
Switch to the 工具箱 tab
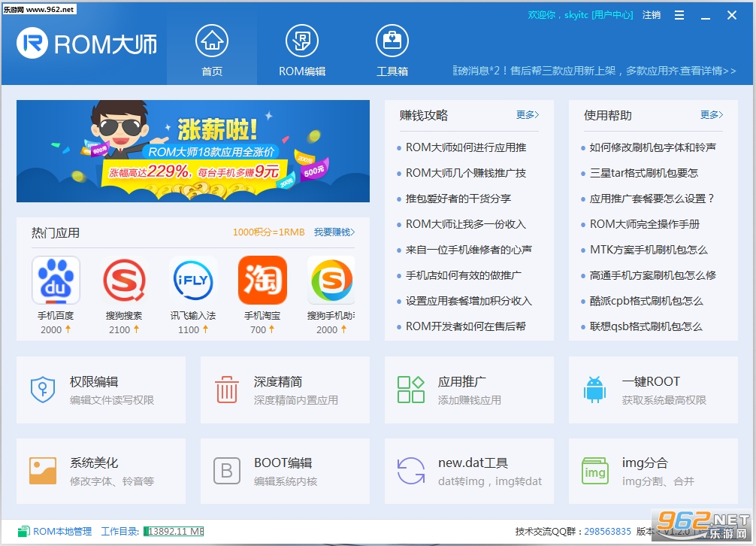(x=392, y=50)
